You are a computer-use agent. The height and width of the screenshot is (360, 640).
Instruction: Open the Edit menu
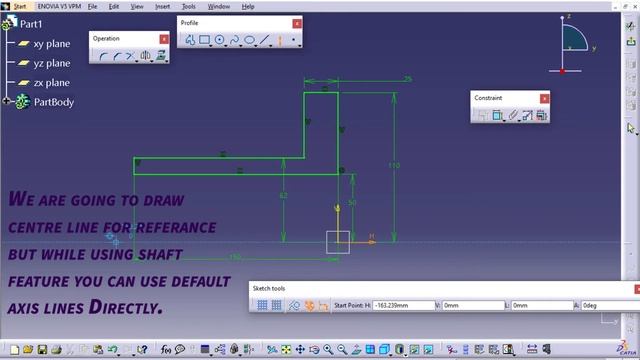coord(114,7)
